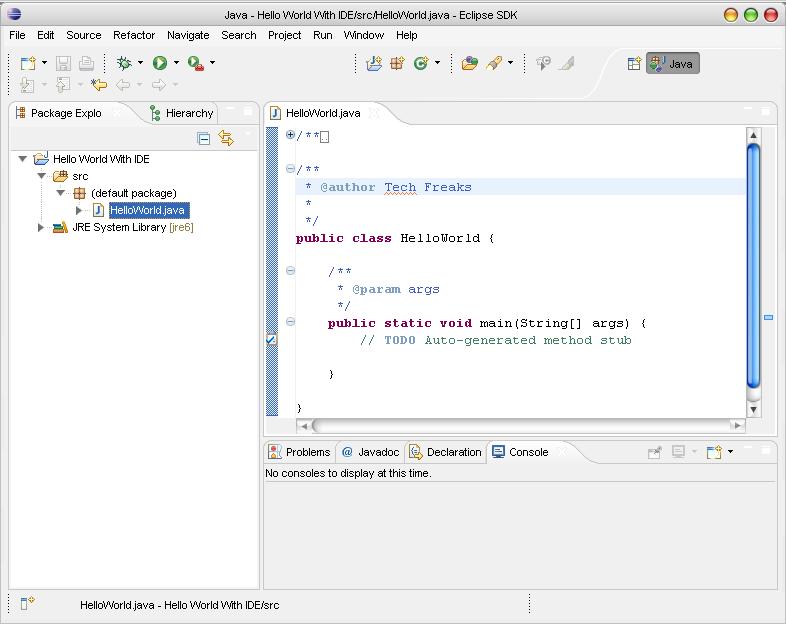Open the New wizard dropdown arrow

tap(45, 63)
